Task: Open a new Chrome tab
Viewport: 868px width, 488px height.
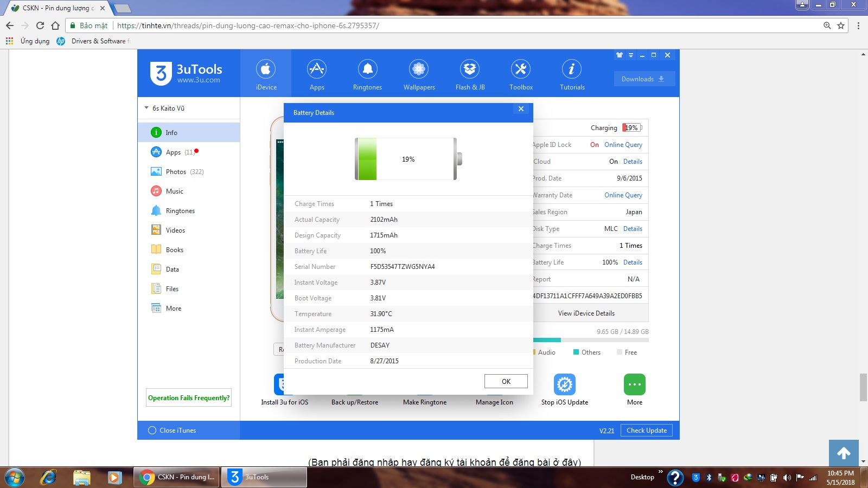Action: (x=123, y=8)
